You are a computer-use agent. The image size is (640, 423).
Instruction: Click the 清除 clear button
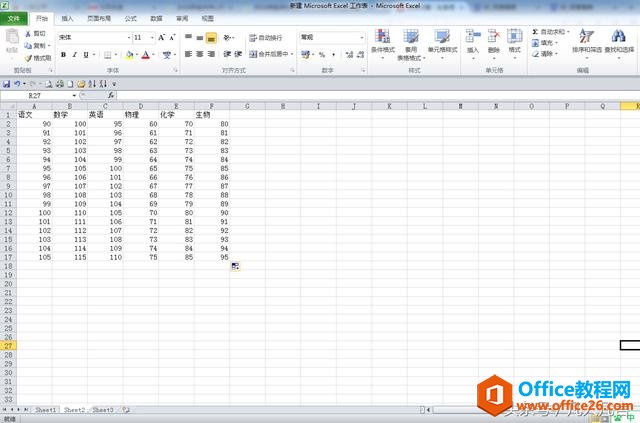pyautogui.click(x=544, y=53)
